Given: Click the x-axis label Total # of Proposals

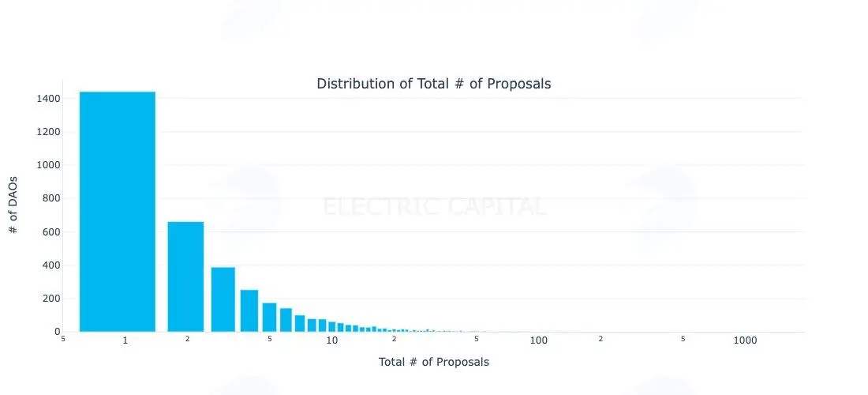Looking at the screenshot, I should click(x=434, y=362).
